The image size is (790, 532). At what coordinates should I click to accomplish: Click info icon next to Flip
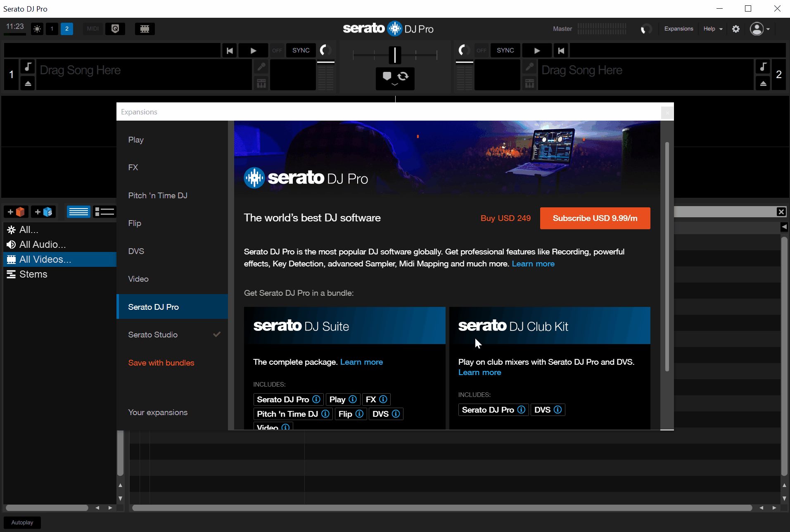coord(359,414)
